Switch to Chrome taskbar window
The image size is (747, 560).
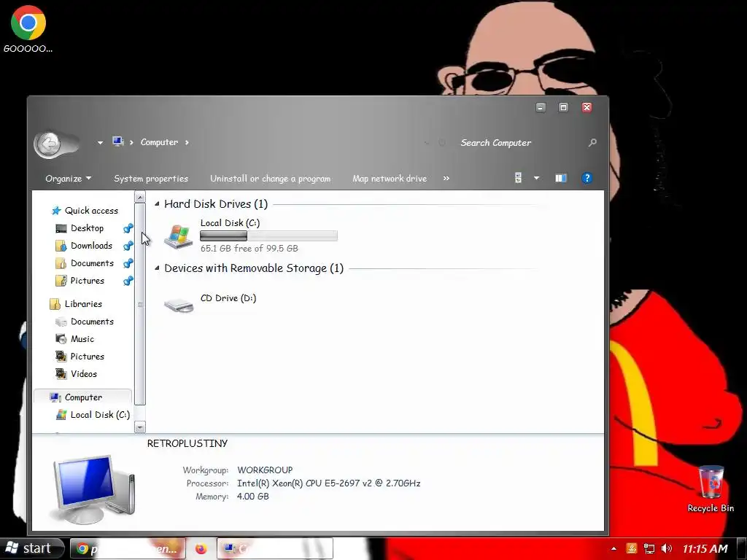click(x=127, y=549)
